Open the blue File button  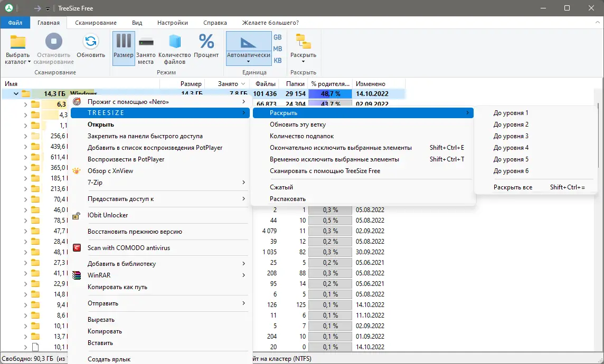pos(15,23)
